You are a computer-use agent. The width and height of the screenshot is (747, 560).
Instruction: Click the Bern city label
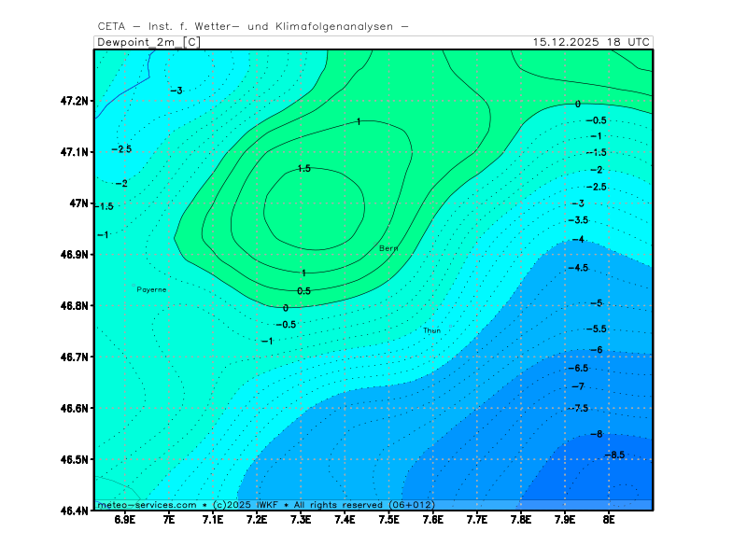pyautogui.click(x=389, y=248)
